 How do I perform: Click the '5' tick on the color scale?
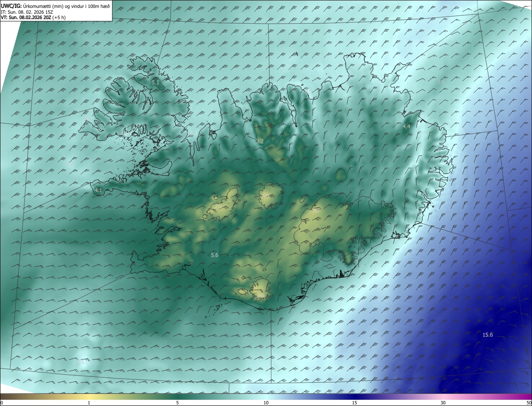tap(177, 403)
